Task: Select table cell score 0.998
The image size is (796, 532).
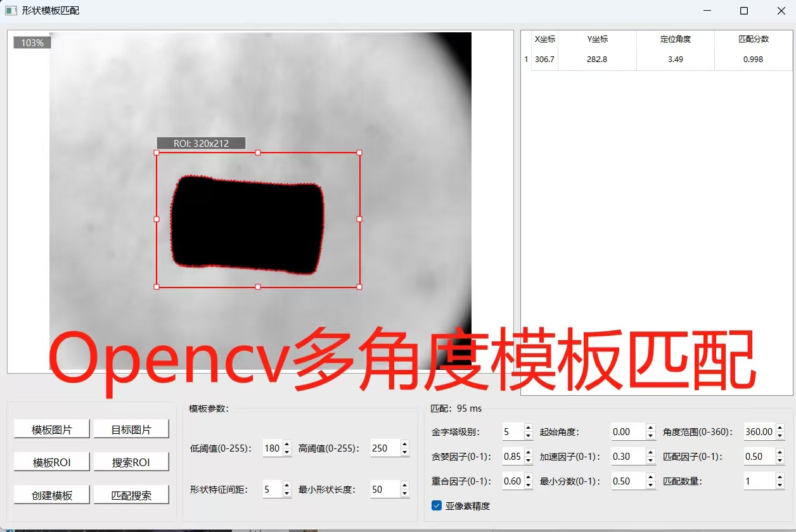Action: coord(754,60)
